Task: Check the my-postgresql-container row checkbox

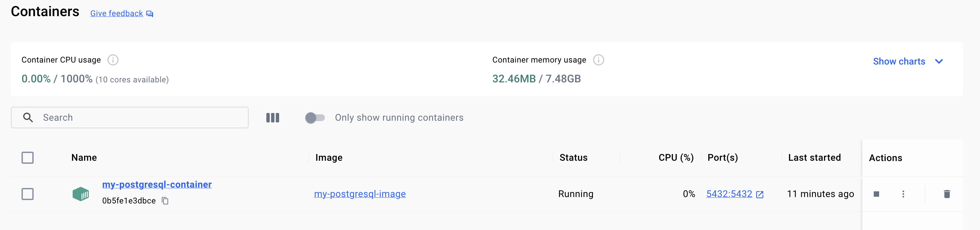Action: tap(27, 194)
